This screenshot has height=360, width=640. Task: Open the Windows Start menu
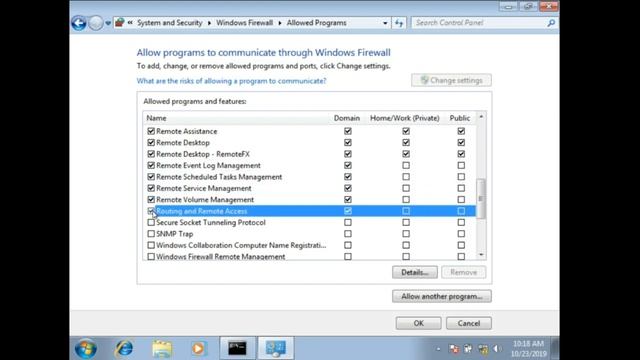click(x=86, y=349)
